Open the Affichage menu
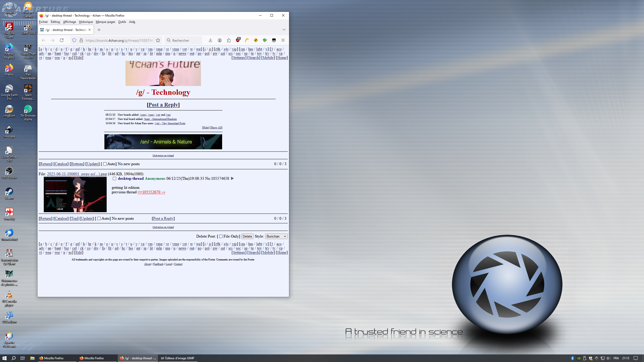The image size is (644, 362). [69, 22]
